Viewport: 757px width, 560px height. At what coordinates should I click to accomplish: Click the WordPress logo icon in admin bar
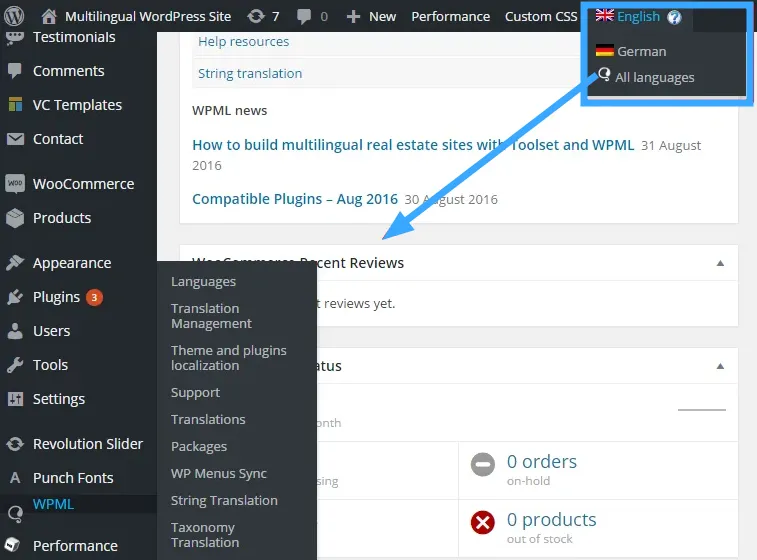pyautogui.click(x=14, y=16)
